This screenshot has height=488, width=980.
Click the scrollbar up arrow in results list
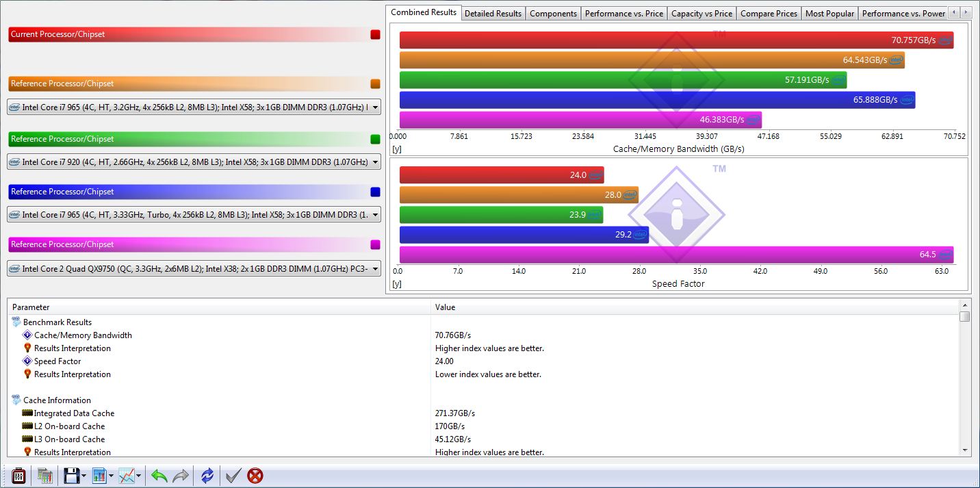965,305
